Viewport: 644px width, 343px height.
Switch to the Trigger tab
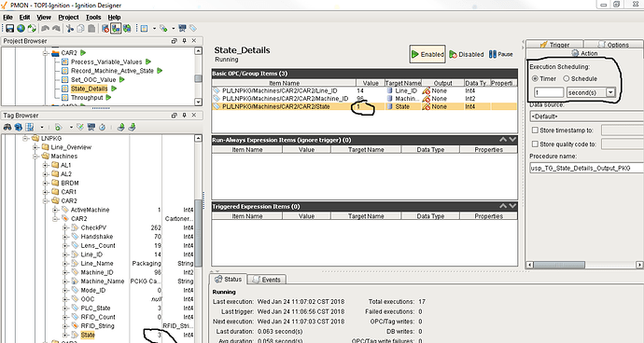pyautogui.click(x=554, y=45)
